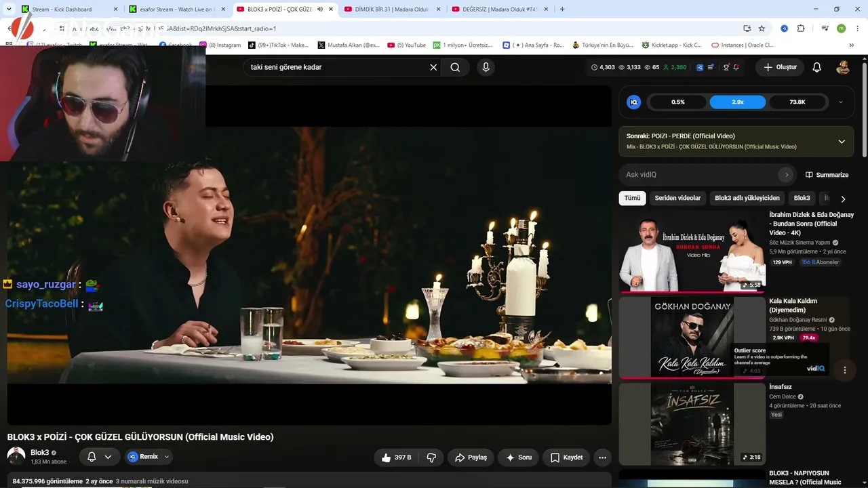Open the TikTok bookmark
This screenshot has width=868, height=488.
pos(278,45)
